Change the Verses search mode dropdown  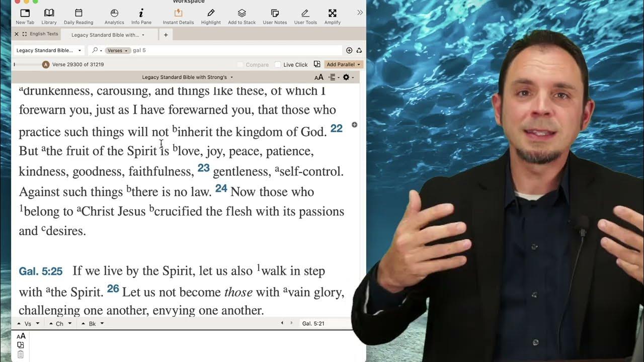tap(117, 50)
